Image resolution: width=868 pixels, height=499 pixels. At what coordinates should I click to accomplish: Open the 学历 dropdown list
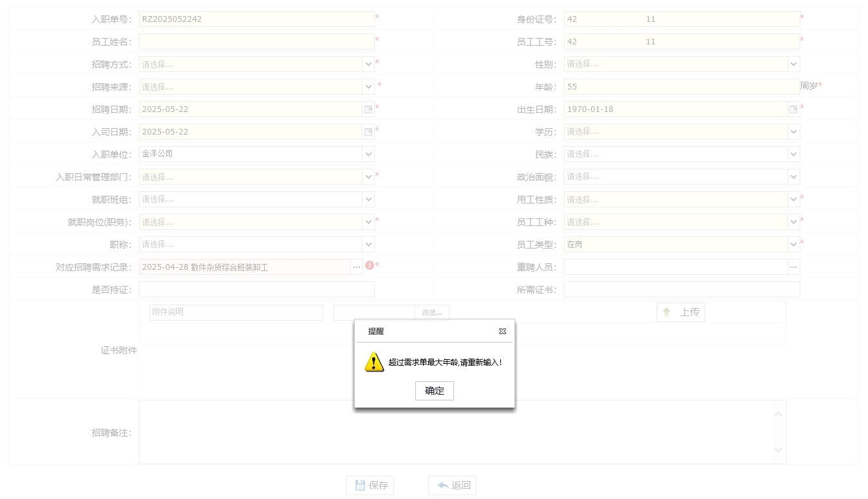click(793, 132)
